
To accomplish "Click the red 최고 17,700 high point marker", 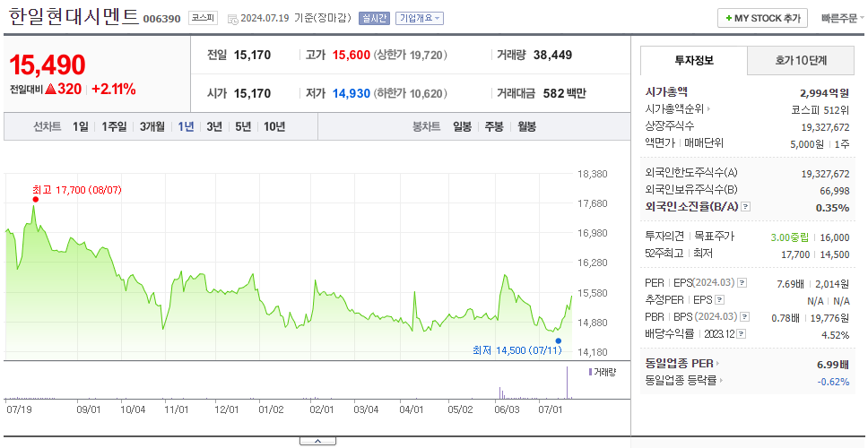I will click(36, 199).
